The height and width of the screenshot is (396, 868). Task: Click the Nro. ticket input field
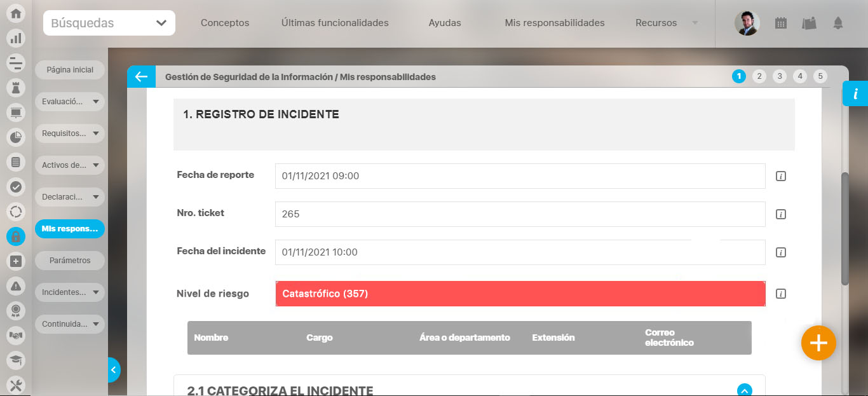click(519, 214)
